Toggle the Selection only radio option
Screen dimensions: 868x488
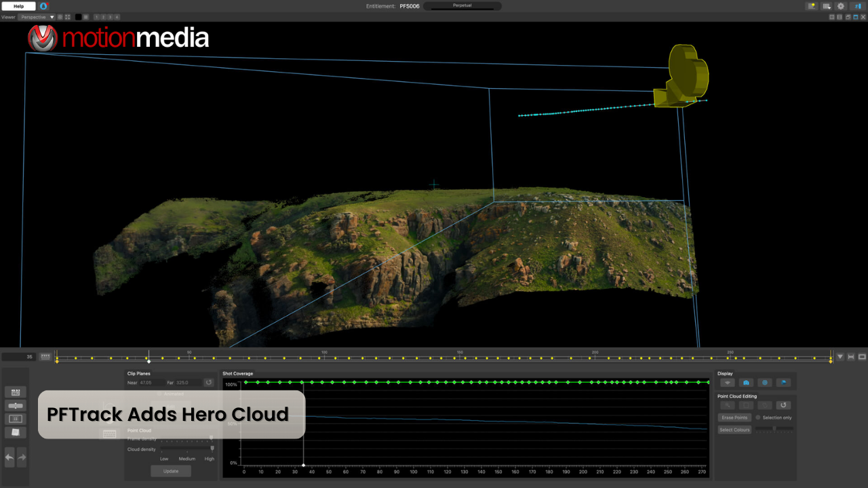[x=757, y=418]
